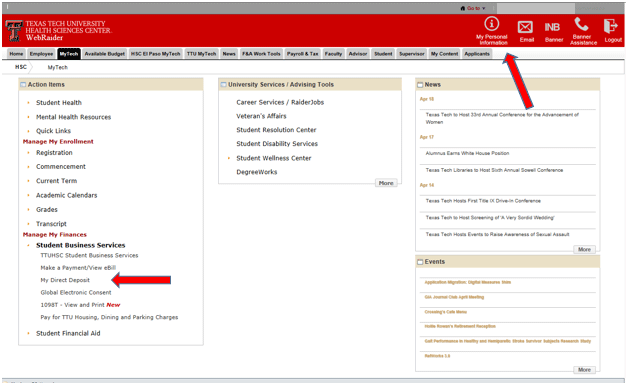This screenshot has width=628, height=383.
Task: Click the Events panel header icon
Action: (420, 262)
